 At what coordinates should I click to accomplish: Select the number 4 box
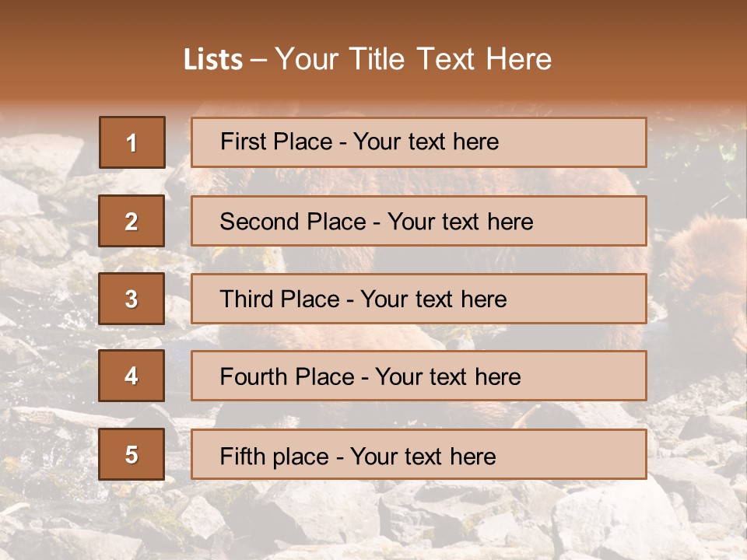pyautogui.click(x=132, y=376)
